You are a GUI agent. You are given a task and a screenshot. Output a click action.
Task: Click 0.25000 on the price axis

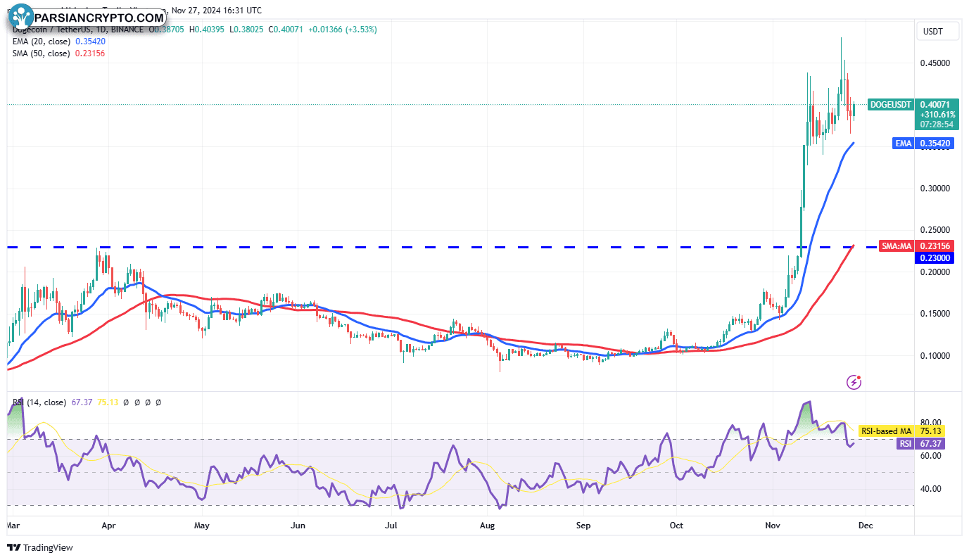(935, 230)
